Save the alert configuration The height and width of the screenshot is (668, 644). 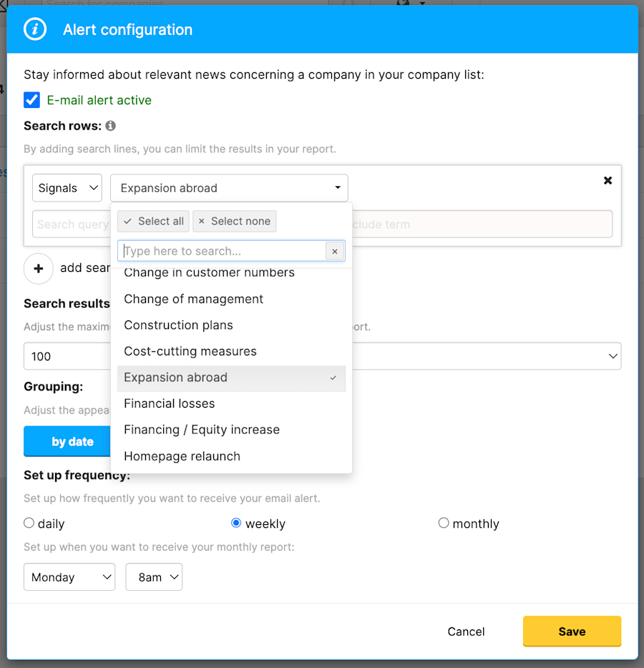(571, 632)
